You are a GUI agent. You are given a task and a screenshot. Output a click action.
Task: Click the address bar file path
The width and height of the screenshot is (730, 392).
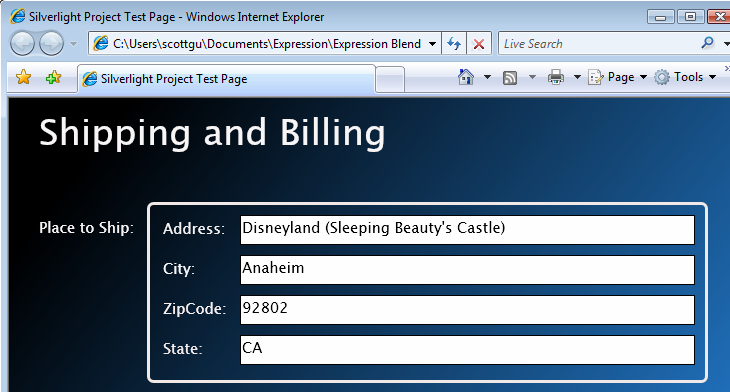(267, 44)
